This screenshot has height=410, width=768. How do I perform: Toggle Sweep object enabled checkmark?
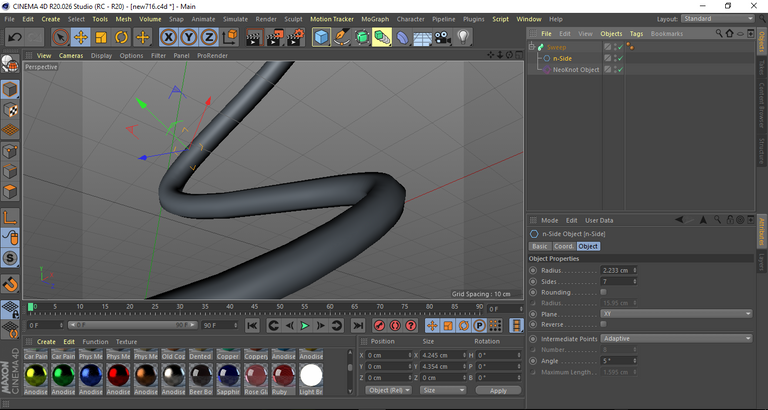(x=620, y=47)
